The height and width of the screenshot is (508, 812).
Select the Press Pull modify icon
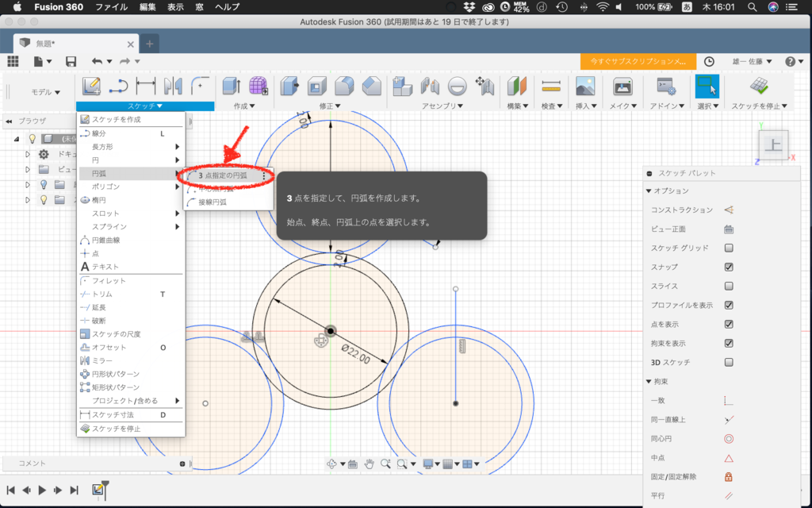290,86
